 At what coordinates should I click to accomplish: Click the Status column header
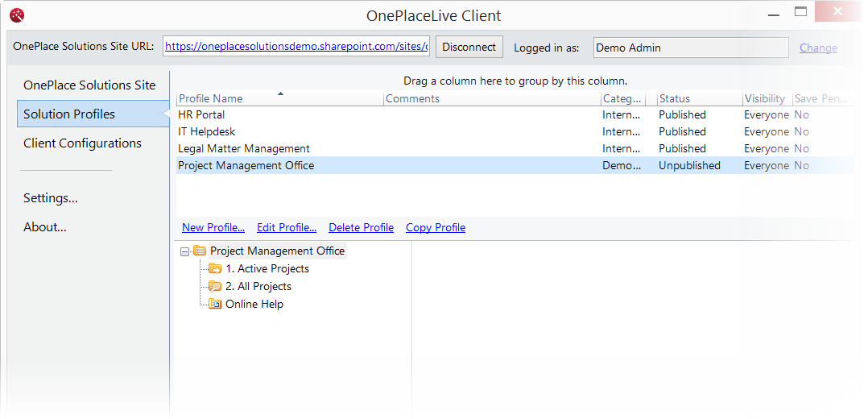[700, 98]
